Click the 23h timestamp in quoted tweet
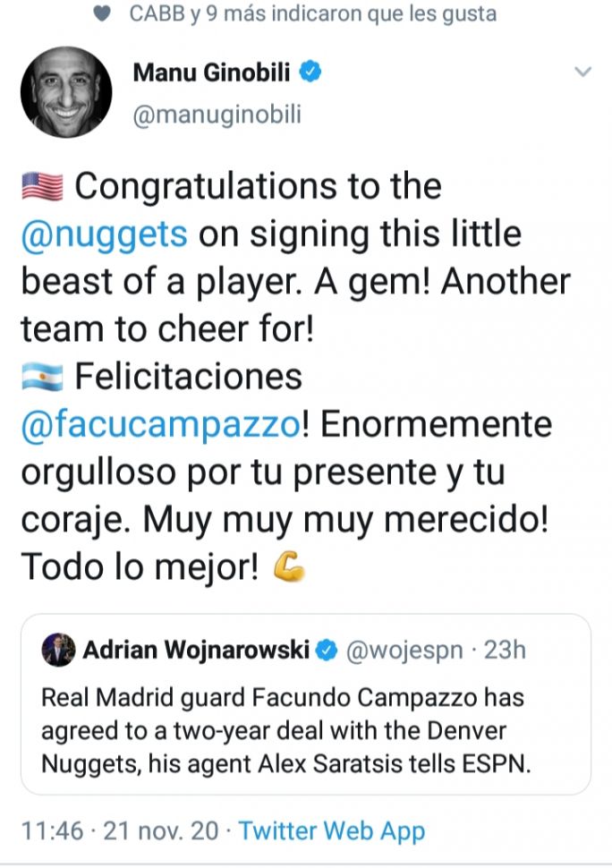Image resolution: width=612 pixels, height=868 pixels. point(506,650)
